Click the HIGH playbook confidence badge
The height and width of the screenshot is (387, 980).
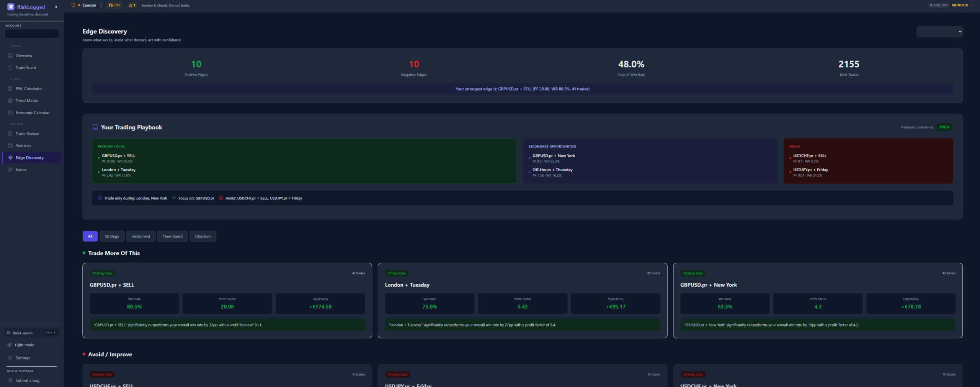[x=944, y=127]
